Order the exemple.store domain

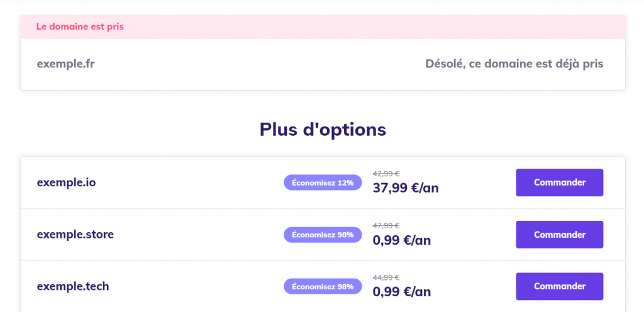tap(559, 235)
